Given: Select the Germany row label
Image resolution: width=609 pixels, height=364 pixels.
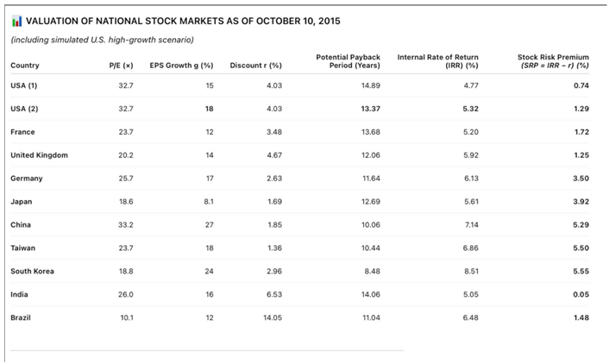Looking at the screenshot, I should tap(27, 179).
